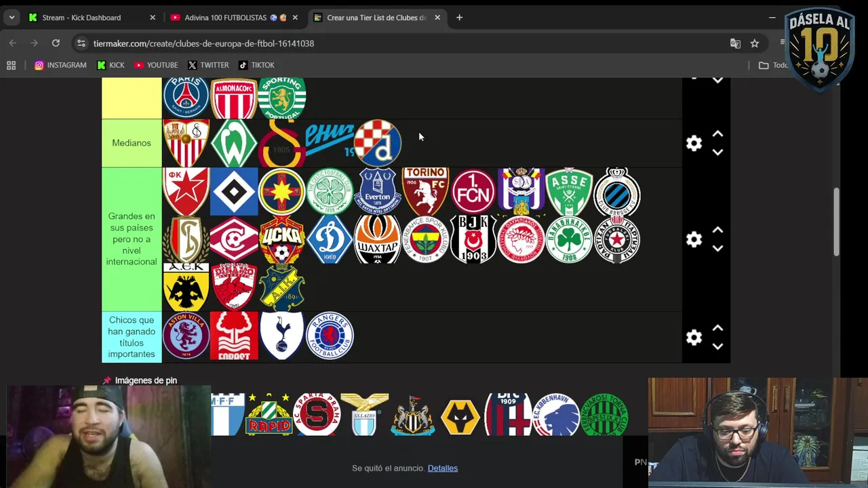The width and height of the screenshot is (868, 488).
Task: Click the Sporting Portugal logo
Action: coord(282,98)
